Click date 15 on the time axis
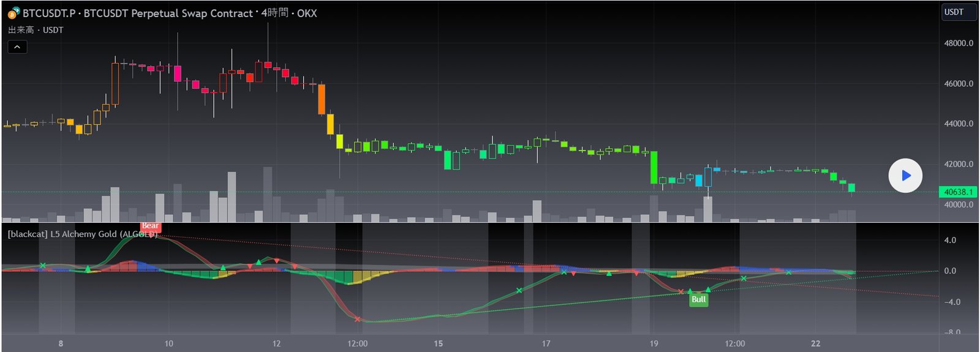 [x=439, y=343]
